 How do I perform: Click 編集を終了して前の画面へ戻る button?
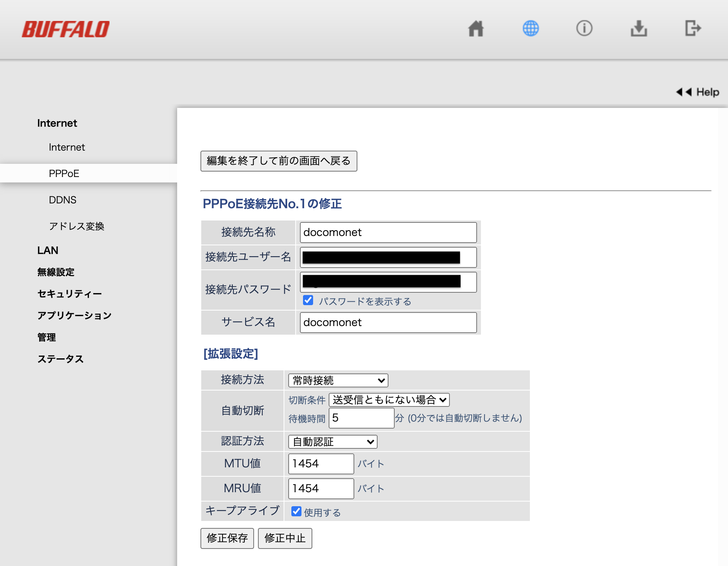279,161
